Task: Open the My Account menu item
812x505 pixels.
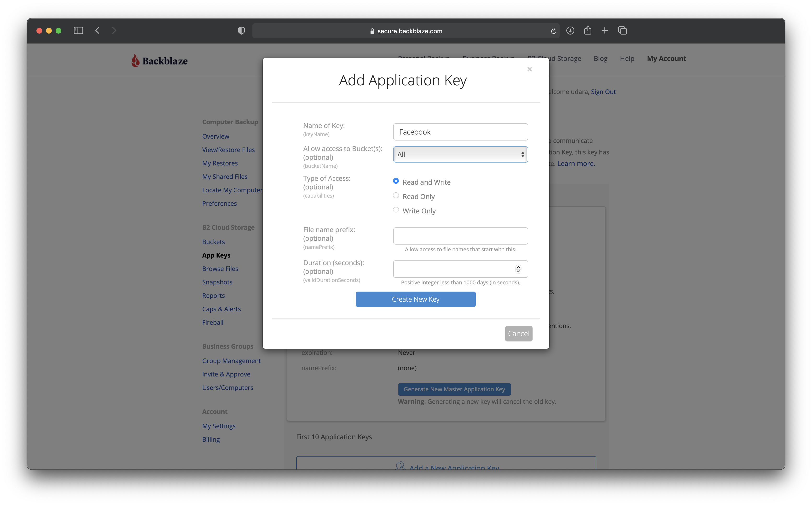Action: click(x=667, y=59)
